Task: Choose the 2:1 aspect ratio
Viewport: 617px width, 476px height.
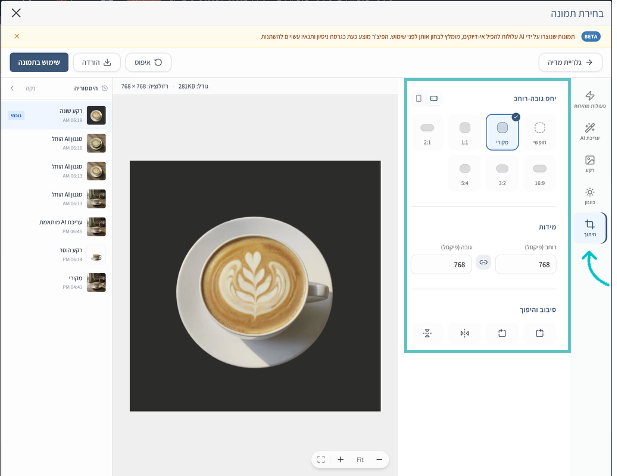Action: click(427, 132)
